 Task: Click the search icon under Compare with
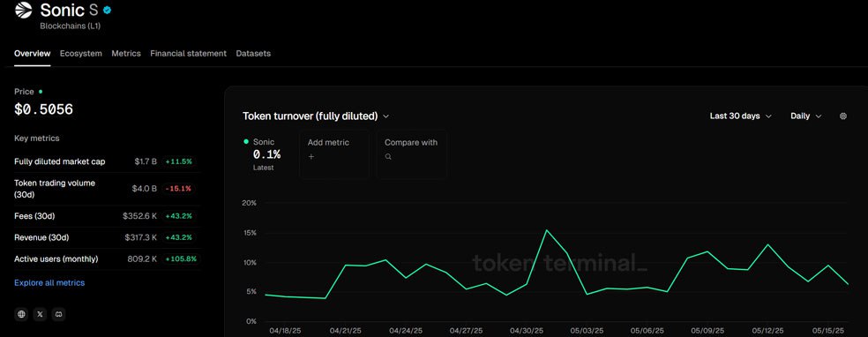[388, 157]
